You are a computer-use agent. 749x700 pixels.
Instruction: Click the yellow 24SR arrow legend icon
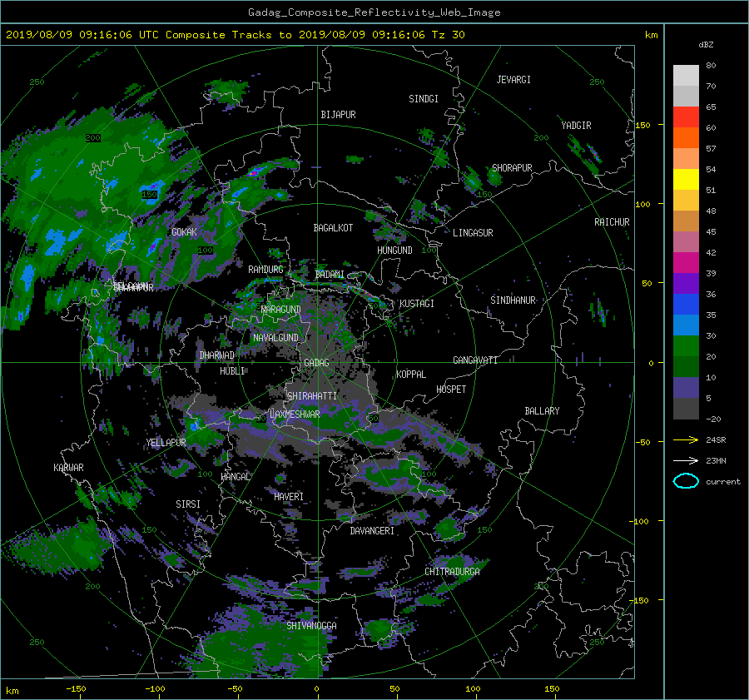[686, 439]
